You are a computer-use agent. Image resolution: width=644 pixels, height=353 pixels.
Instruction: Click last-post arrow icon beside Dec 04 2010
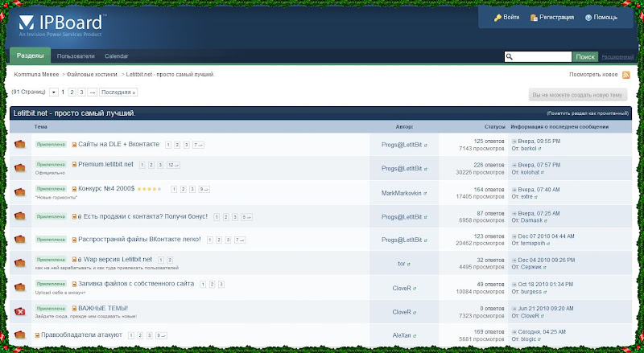pos(514,261)
